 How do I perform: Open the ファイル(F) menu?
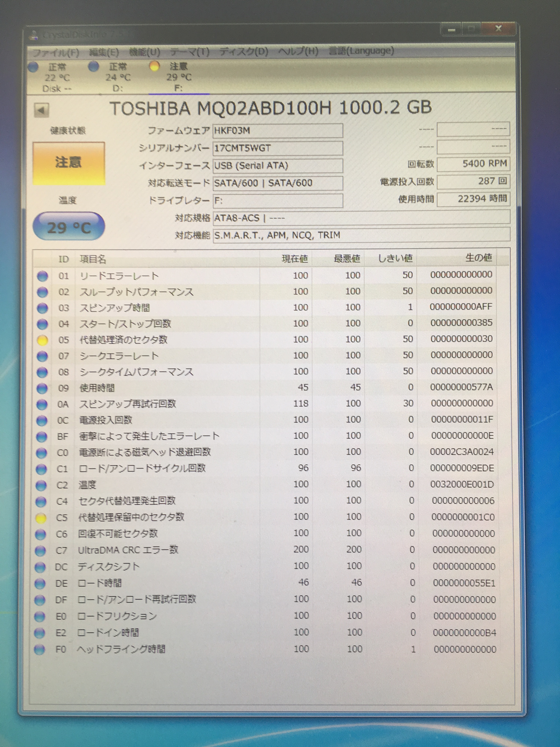[56, 53]
